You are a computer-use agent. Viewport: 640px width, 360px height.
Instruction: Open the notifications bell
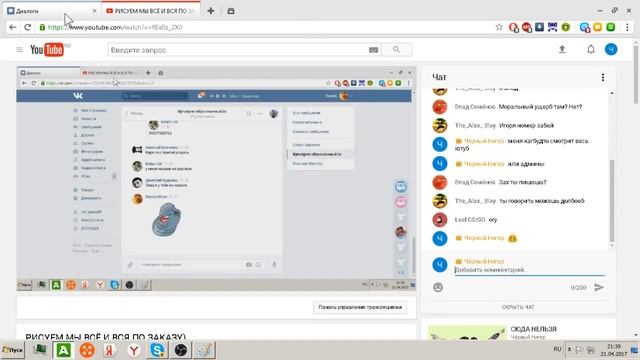(591, 49)
